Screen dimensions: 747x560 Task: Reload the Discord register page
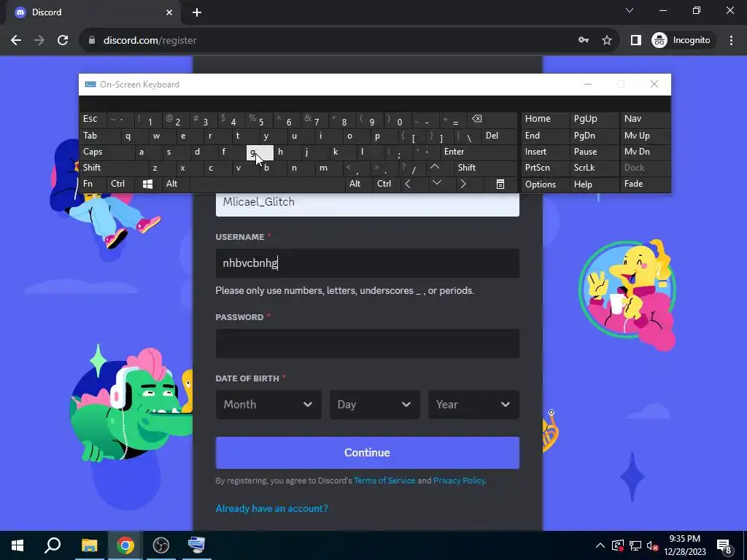point(63,41)
